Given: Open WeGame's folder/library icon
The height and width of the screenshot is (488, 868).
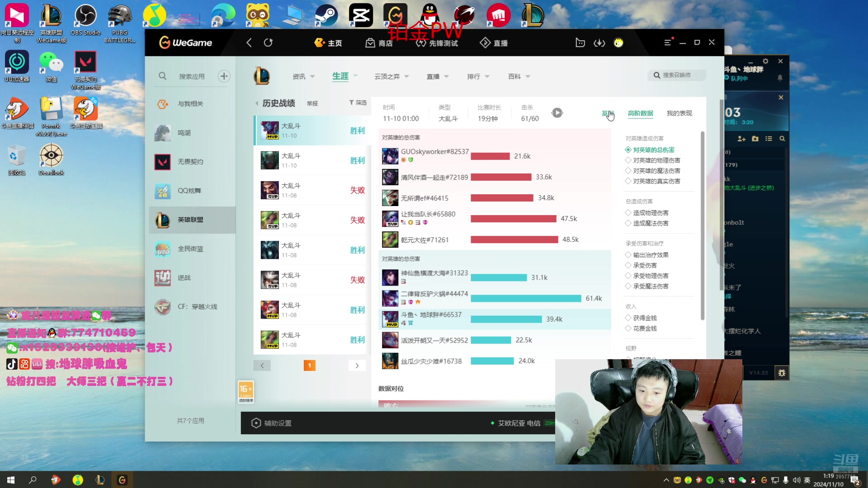Looking at the screenshot, I should 580,42.
